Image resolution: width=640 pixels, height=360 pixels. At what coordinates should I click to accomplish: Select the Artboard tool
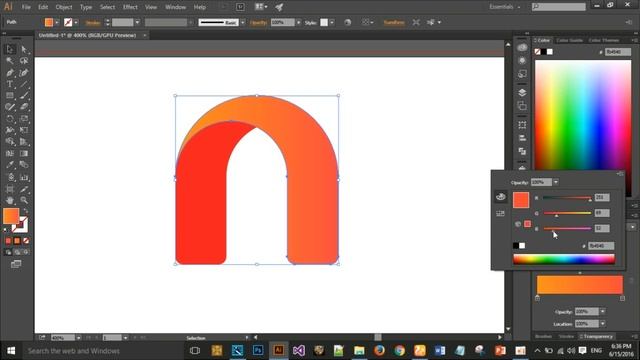tap(10, 189)
